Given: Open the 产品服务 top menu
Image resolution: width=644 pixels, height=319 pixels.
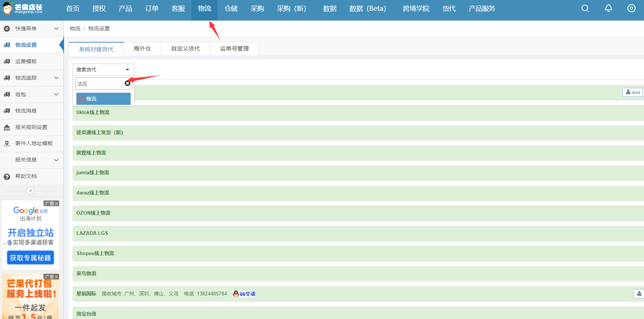Looking at the screenshot, I should (482, 8).
